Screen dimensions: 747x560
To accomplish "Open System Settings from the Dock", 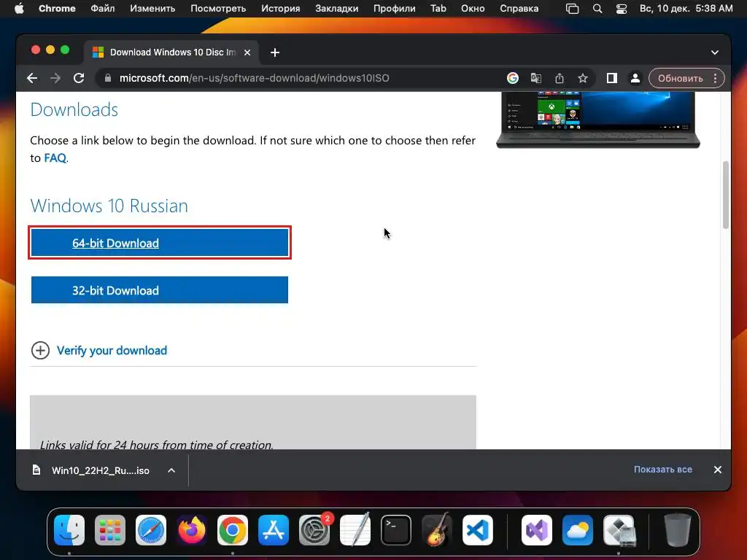I will (x=314, y=530).
